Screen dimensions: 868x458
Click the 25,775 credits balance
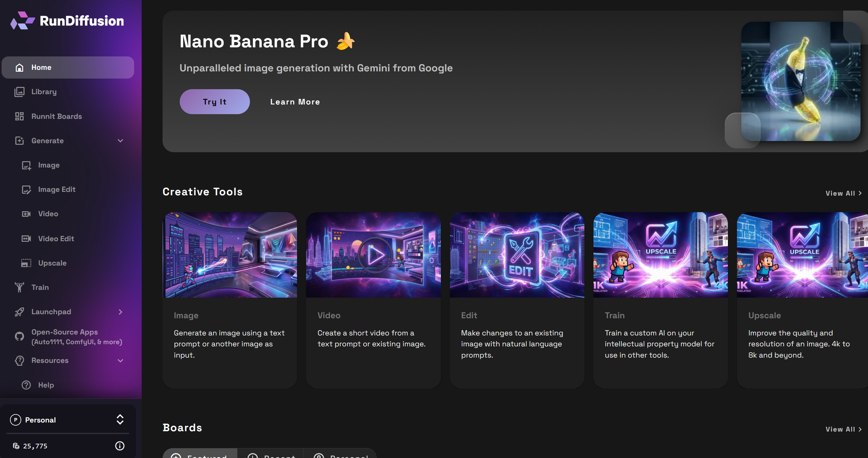(x=35, y=446)
